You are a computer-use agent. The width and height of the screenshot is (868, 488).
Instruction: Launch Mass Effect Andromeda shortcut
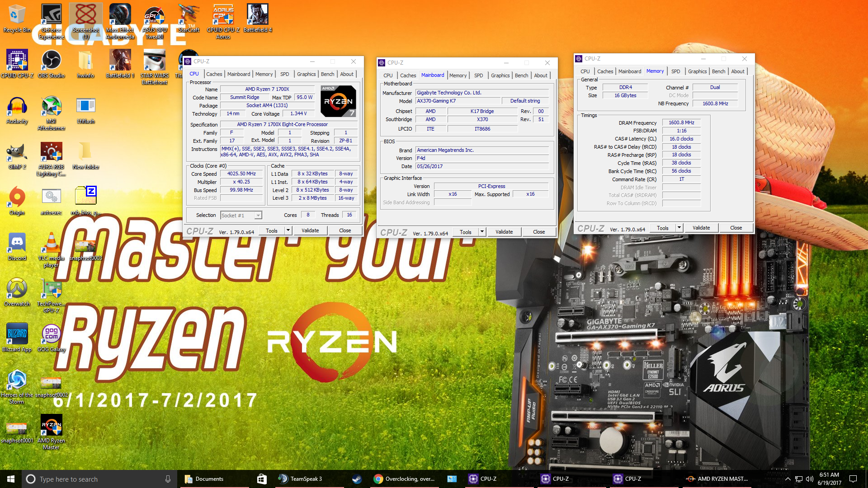[x=120, y=22]
